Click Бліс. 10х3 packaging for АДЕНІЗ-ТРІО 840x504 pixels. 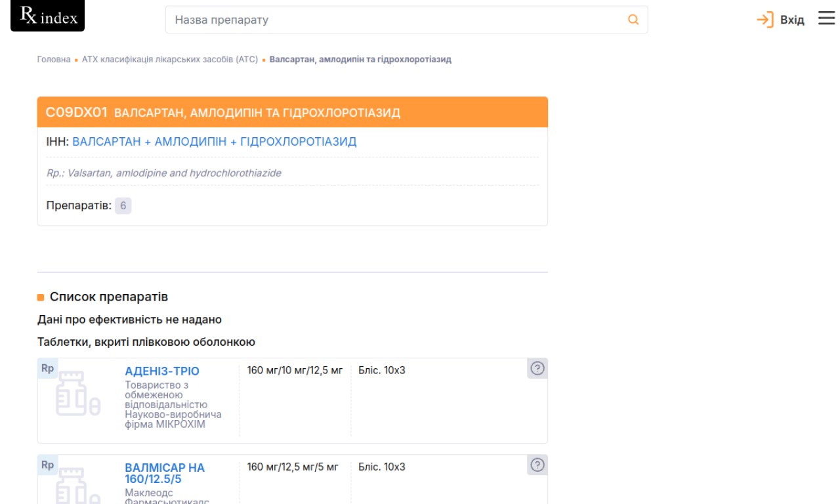382,370
